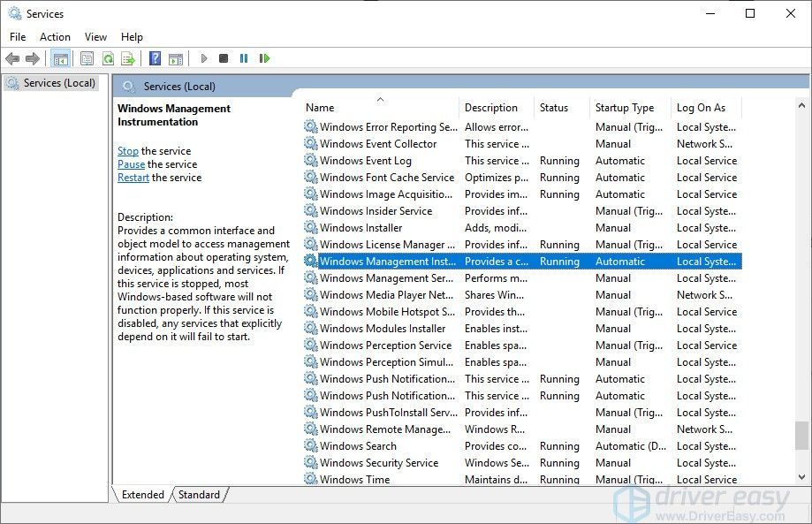Image resolution: width=812 pixels, height=524 pixels.
Task: Sort by the Status column header
Action: (x=561, y=108)
